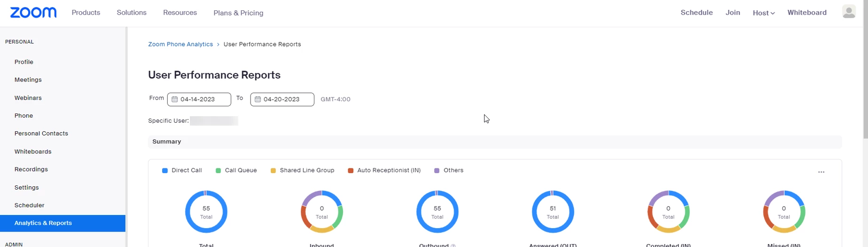This screenshot has width=868, height=247.
Task: Click the Total calls donut chart
Action: pos(206,212)
